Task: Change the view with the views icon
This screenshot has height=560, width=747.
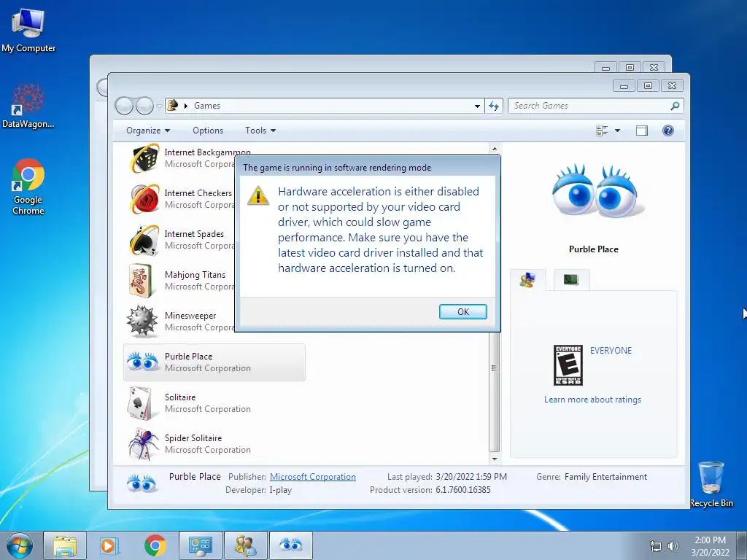Action: (x=602, y=131)
